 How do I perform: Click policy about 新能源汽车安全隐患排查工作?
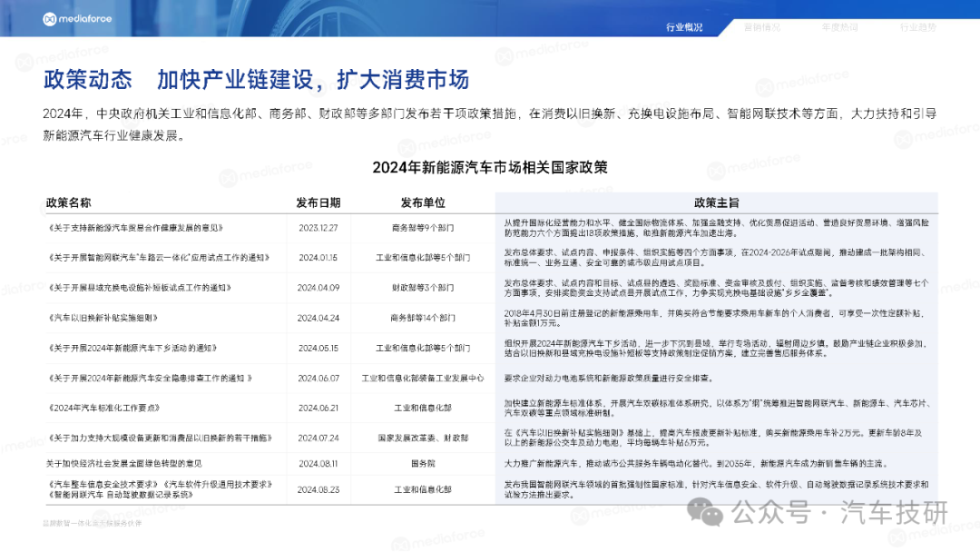(150, 379)
